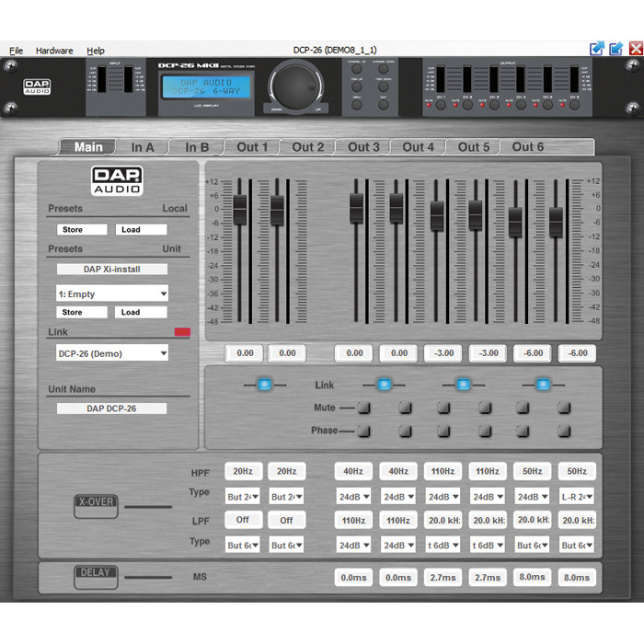This screenshot has height=644, width=644.
Task: Mute the first output channel
Action: [x=363, y=408]
